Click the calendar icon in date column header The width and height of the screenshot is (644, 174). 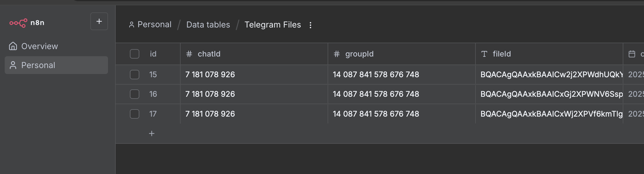(632, 54)
